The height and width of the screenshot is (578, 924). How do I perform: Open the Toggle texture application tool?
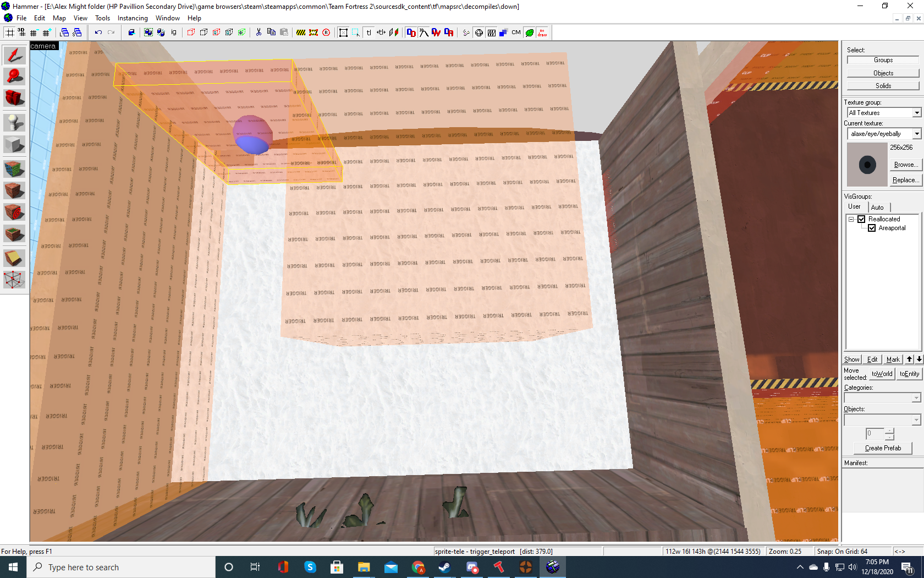click(x=14, y=168)
